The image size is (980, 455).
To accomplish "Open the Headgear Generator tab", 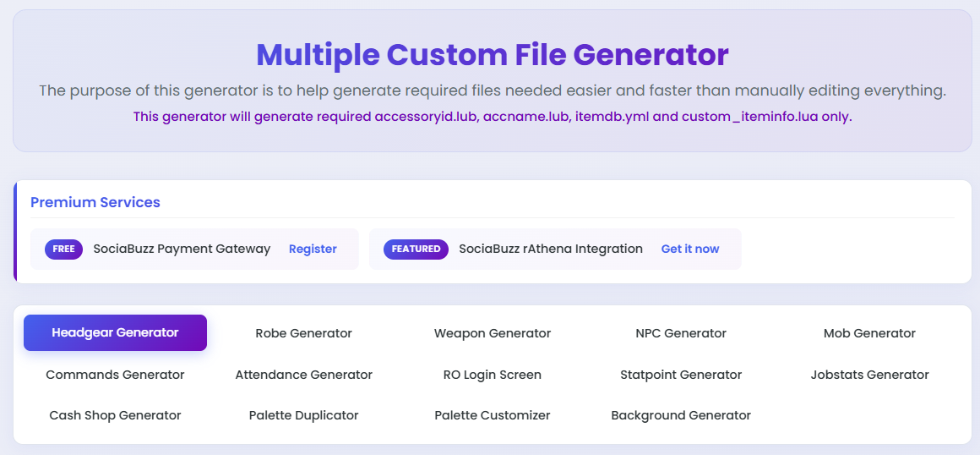I will tap(115, 333).
